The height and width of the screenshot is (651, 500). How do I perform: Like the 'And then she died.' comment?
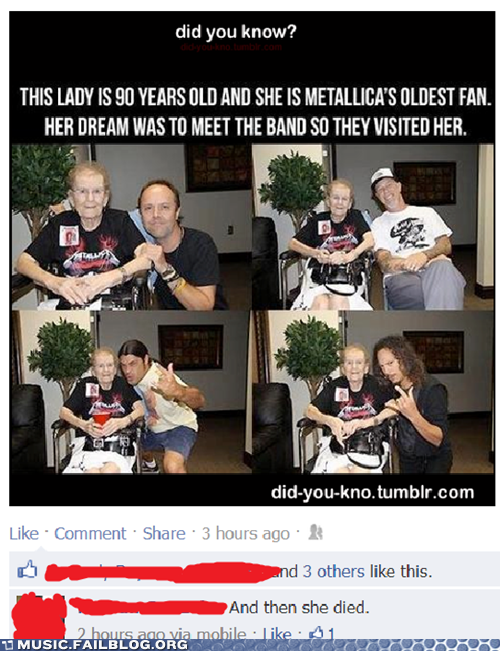point(277,634)
